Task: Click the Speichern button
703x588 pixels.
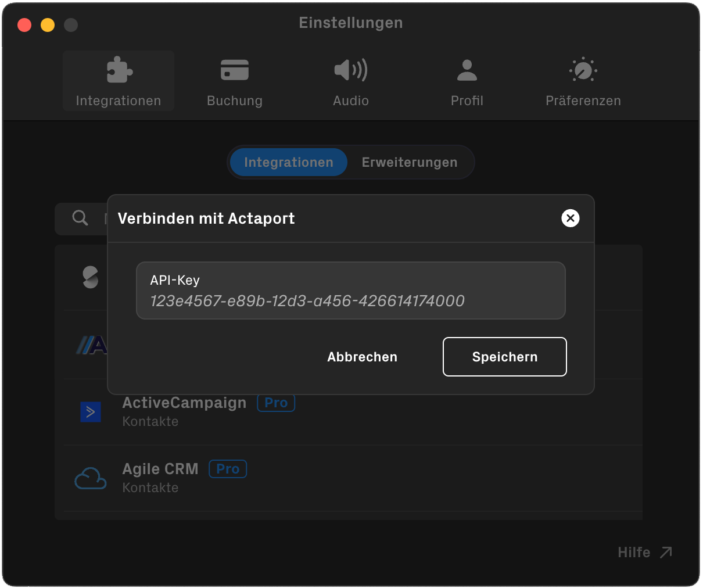Action: point(504,357)
